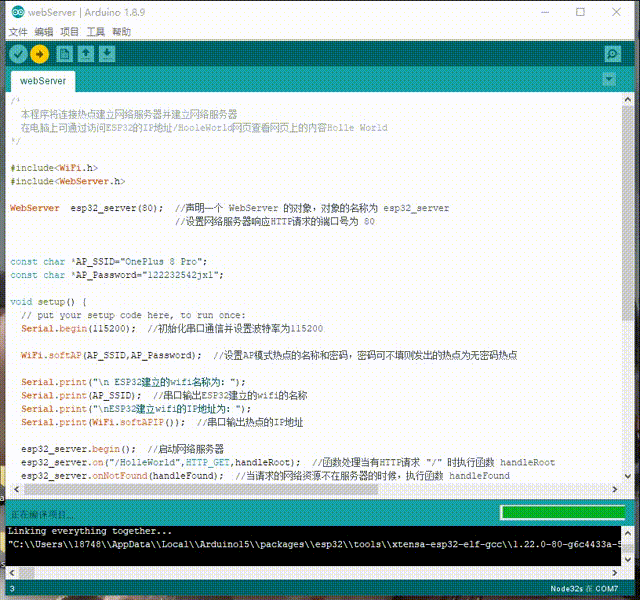
Task: Maximize the Arduino window
Action: coord(580,12)
